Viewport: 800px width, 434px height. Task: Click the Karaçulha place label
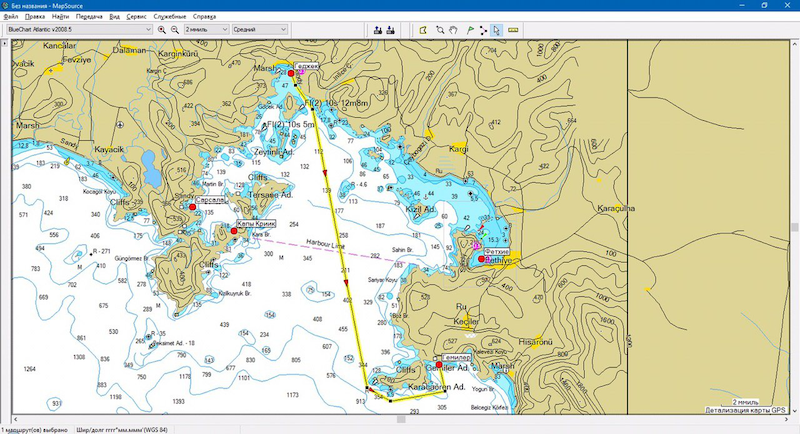tap(616, 208)
